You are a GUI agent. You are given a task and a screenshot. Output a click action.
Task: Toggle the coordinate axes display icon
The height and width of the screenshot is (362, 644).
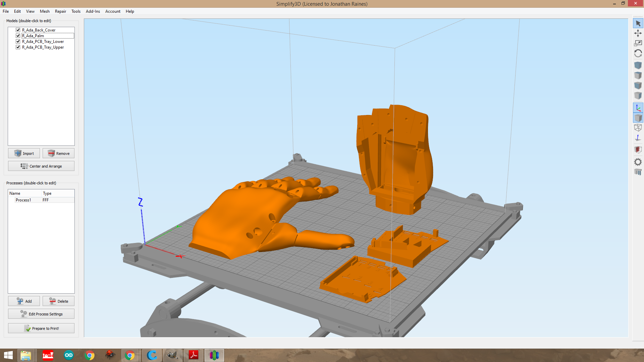tap(638, 108)
